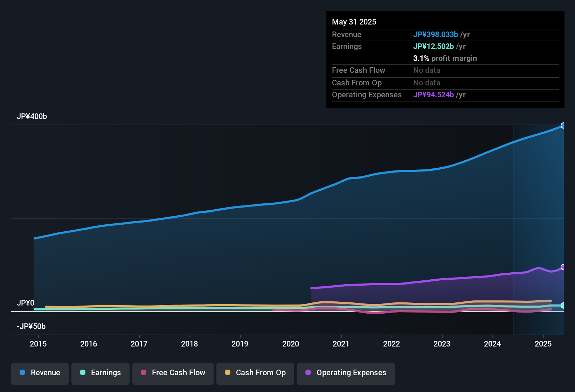Click the JP¥398.033b revenue value in tooltip
Screen dimensions: 575x392
pos(436,35)
